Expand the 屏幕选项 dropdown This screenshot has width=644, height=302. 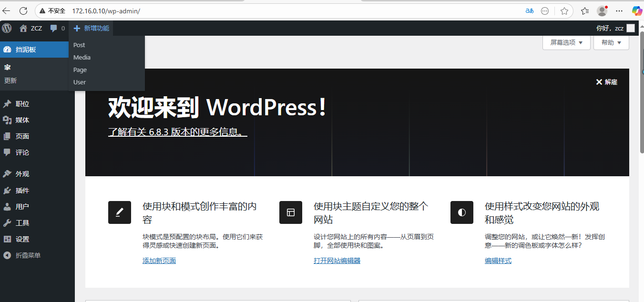pyautogui.click(x=566, y=42)
